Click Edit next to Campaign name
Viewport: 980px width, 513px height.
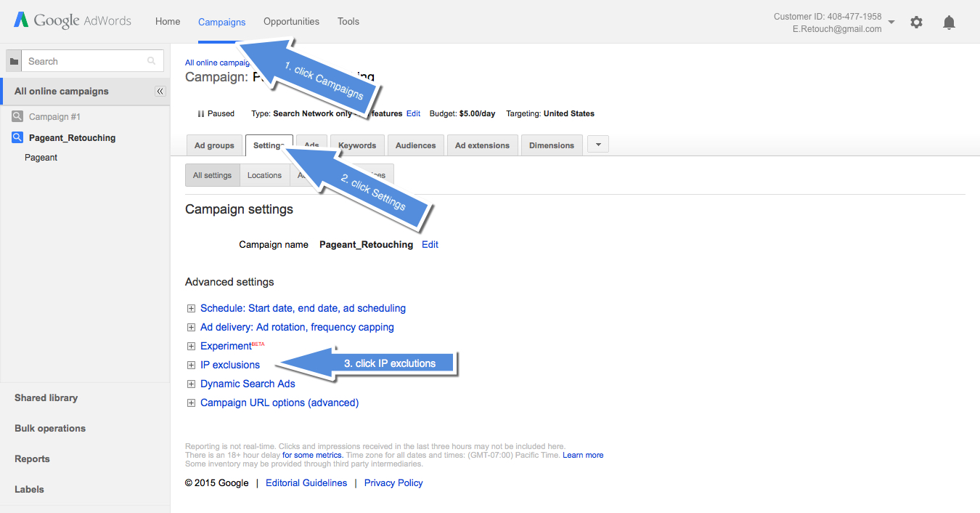(430, 245)
